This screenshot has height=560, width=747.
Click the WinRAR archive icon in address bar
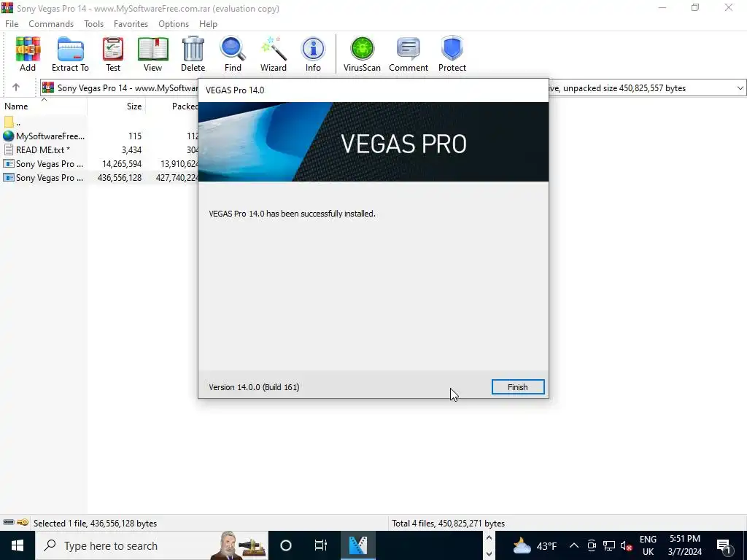(x=48, y=87)
